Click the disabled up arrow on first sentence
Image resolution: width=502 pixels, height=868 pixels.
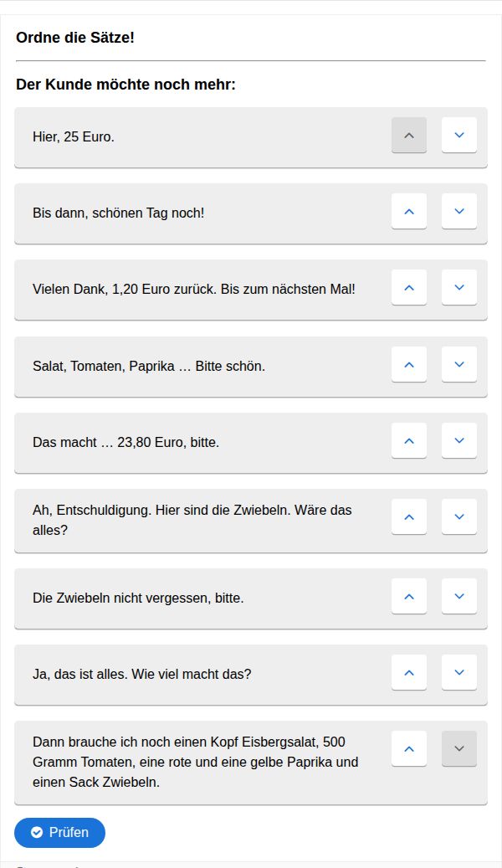409,135
